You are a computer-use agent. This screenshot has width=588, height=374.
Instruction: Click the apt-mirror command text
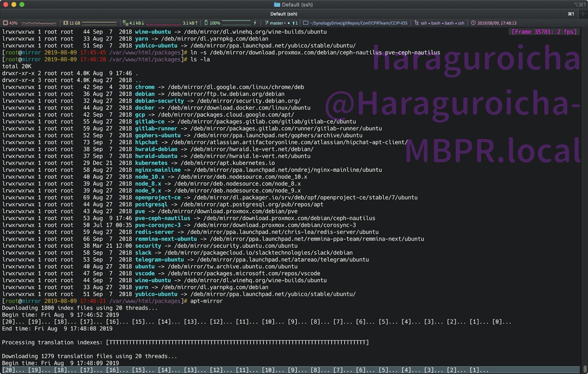point(206,301)
